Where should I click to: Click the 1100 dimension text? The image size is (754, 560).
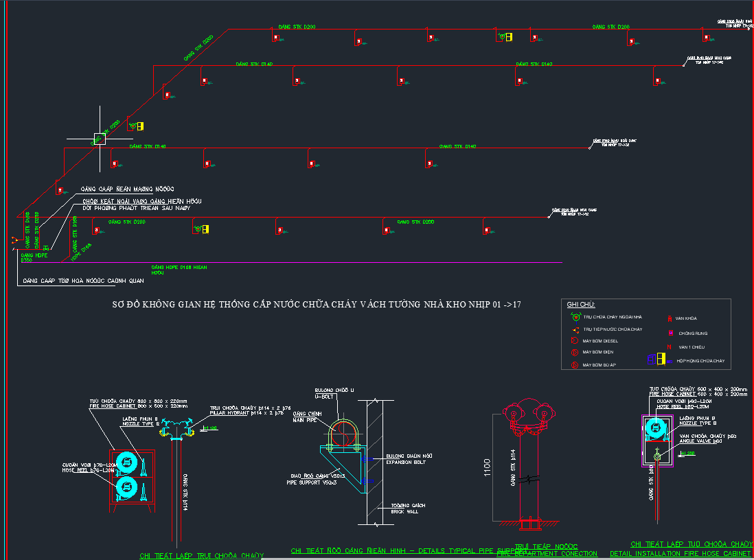pos(487,467)
